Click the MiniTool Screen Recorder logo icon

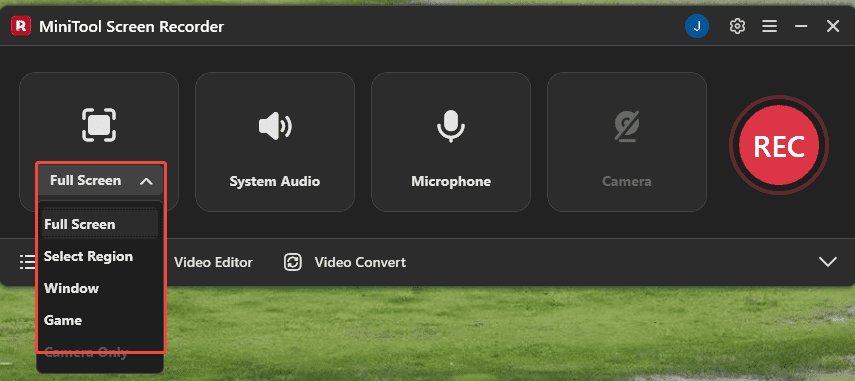pyautogui.click(x=21, y=26)
